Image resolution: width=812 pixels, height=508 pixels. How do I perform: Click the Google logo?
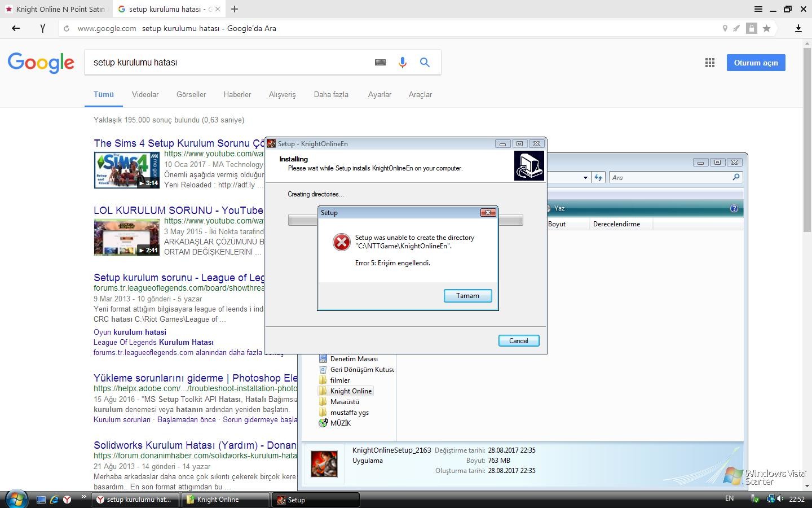[41, 63]
